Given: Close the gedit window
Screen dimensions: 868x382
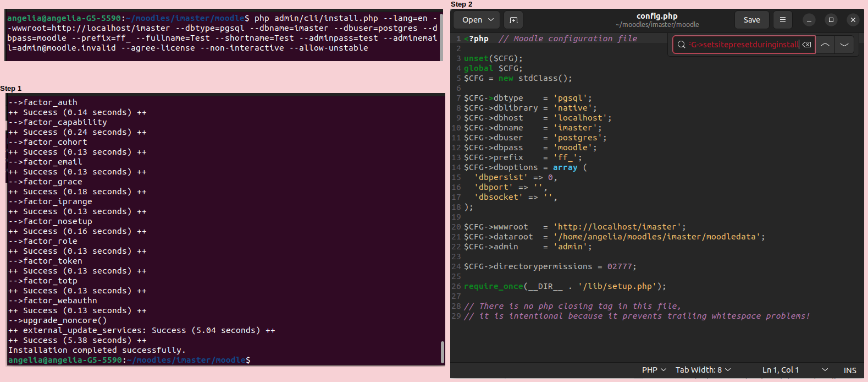Looking at the screenshot, I should [x=853, y=20].
